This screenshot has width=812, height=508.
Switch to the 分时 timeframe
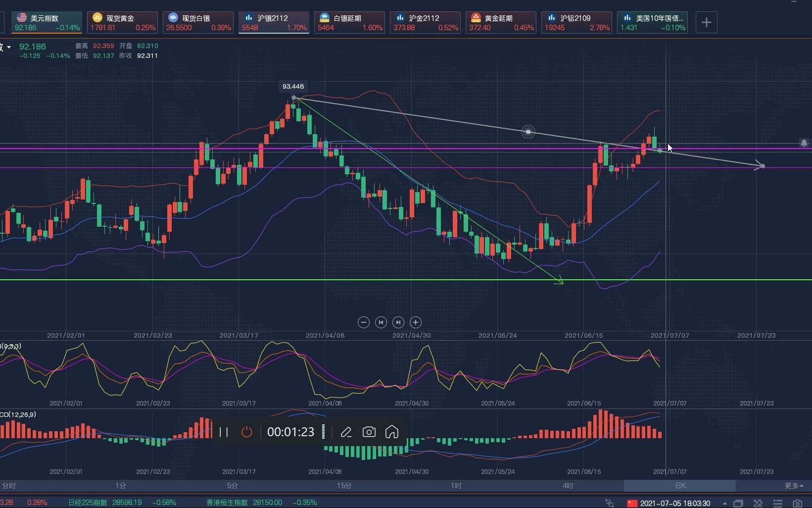pyautogui.click(x=9, y=486)
